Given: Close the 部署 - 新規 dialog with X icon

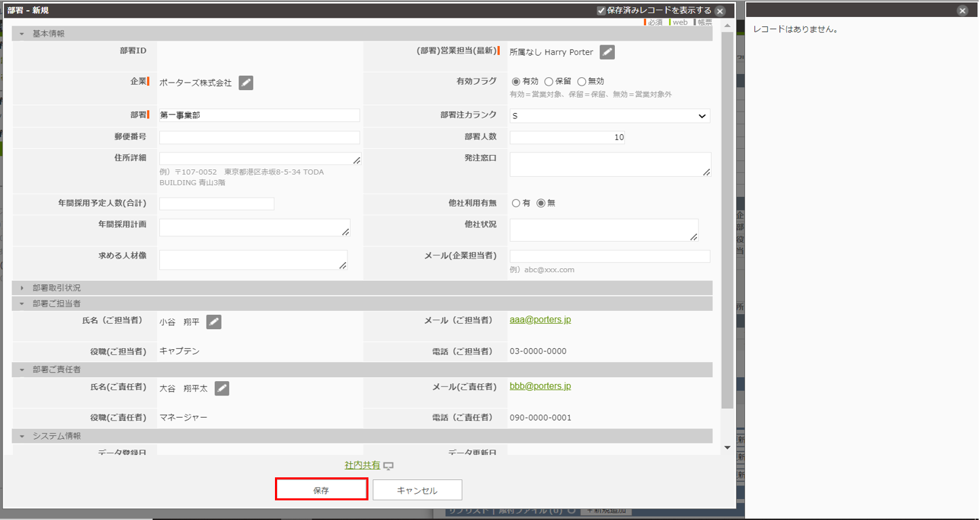Looking at the screenshot, I should pos(720,11).
